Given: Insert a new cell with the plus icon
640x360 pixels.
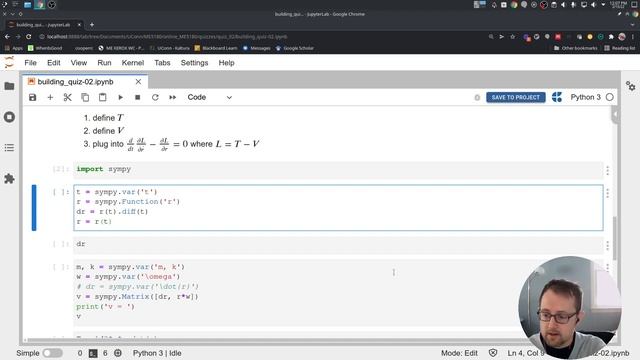Looking at the screenshot, I should pos(50,98).
